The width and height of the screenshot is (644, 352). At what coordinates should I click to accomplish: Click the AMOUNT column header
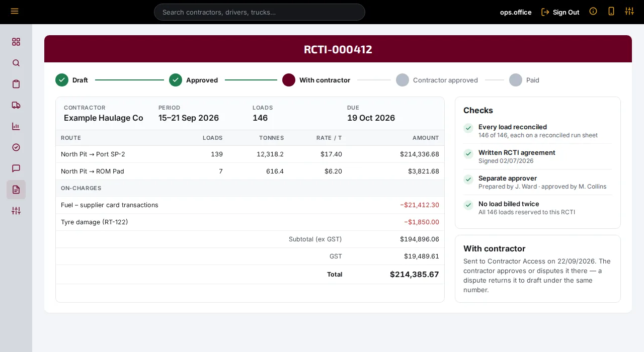coord(426,138)
